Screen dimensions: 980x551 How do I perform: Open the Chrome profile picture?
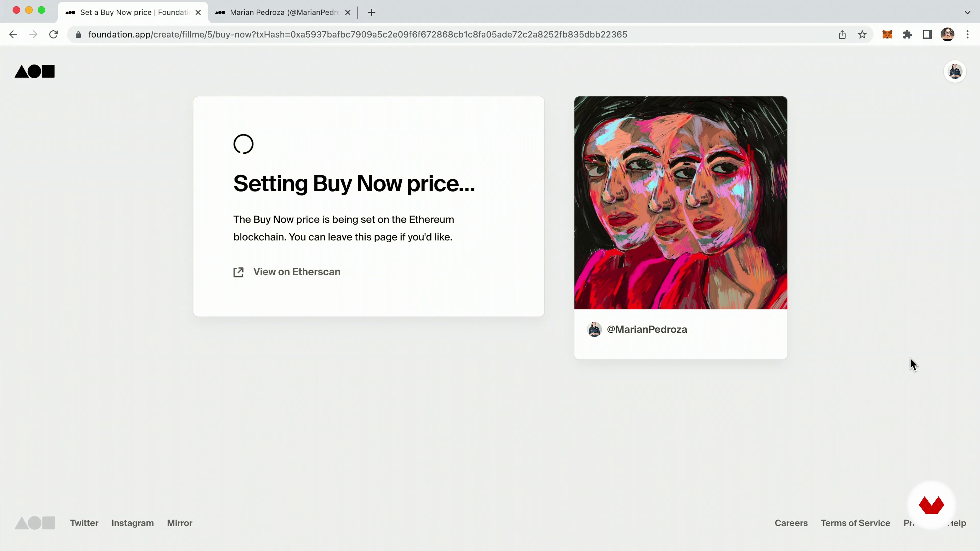(x=947, y=35)
